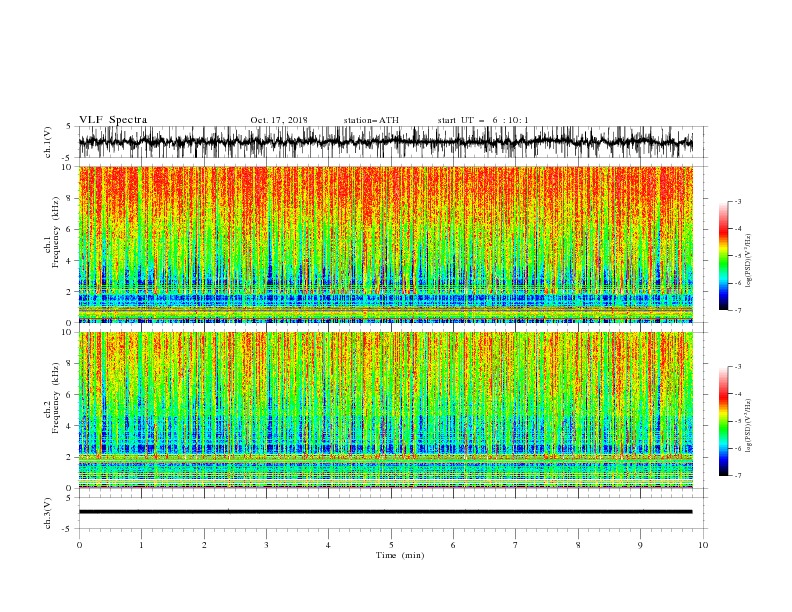Click the '-7' label on the lower color bar
The image size is (792, 612).
pyautogui.click(x=738, y=476)
